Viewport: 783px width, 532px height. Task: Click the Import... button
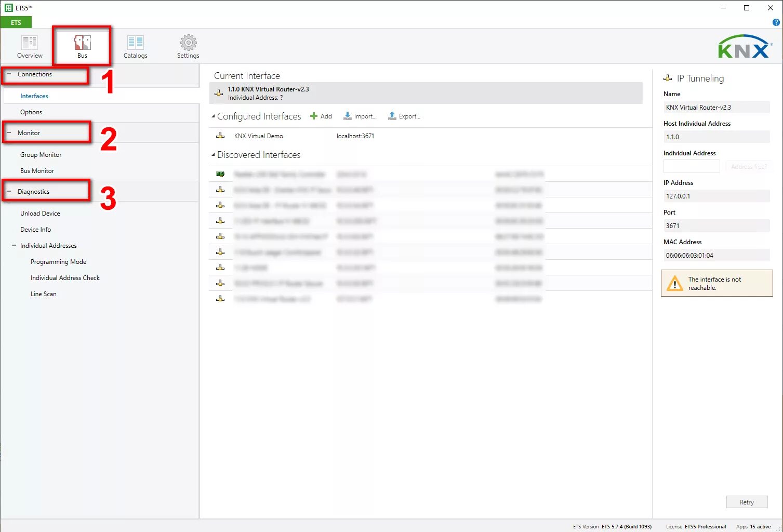click(360, 116)
